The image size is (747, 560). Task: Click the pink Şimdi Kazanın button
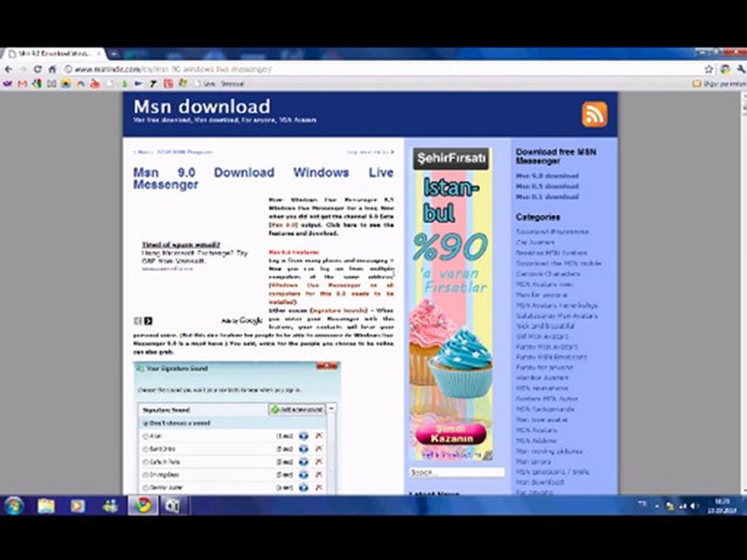click(451, 433)
